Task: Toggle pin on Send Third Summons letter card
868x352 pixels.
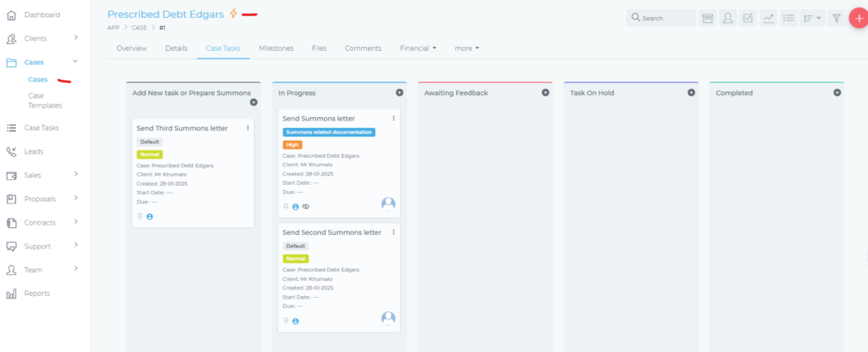Action: [140, 217]
